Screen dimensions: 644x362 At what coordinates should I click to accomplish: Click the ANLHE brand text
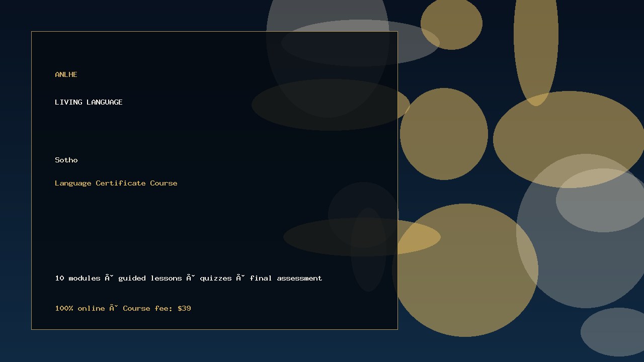click(66, 74)
